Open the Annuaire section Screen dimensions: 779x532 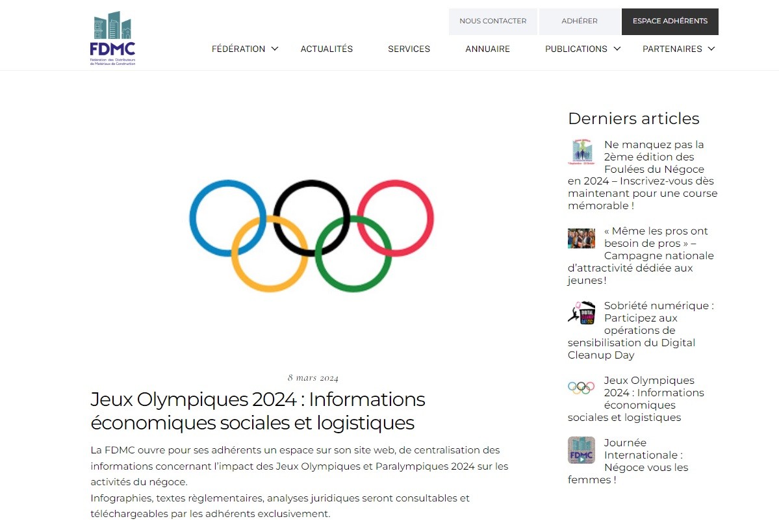click(487, 49)
